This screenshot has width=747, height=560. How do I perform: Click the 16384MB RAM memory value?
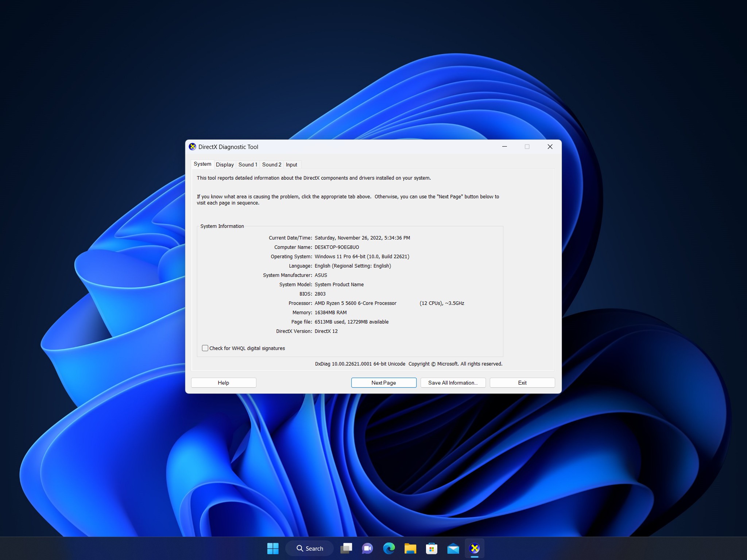330,312
